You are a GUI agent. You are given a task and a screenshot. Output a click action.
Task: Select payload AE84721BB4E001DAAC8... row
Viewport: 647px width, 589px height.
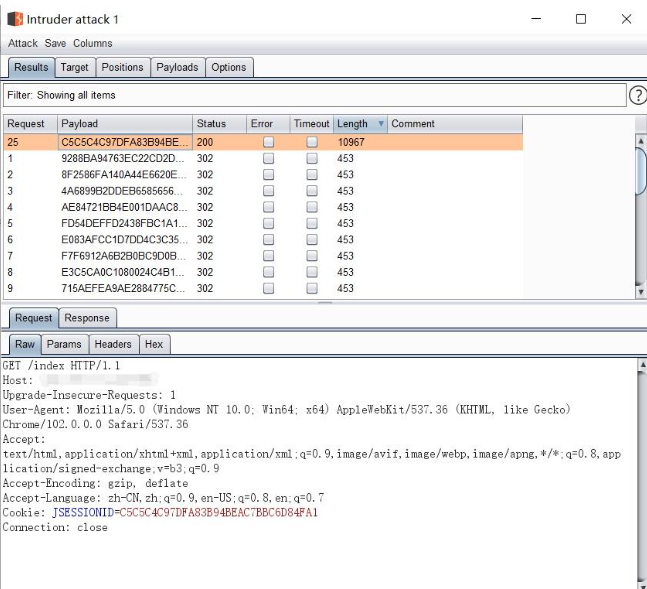pos(263,207)
